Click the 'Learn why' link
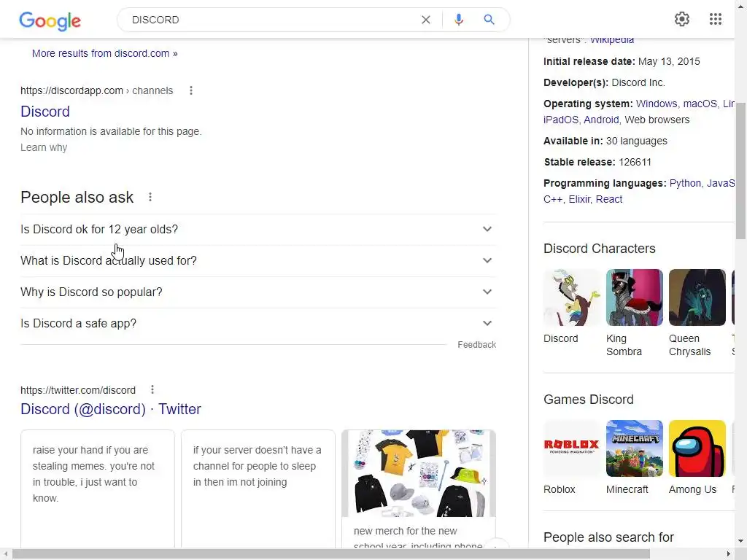Image resolution: width=747 pixels, height=560 pixels. tap(44, 147)
